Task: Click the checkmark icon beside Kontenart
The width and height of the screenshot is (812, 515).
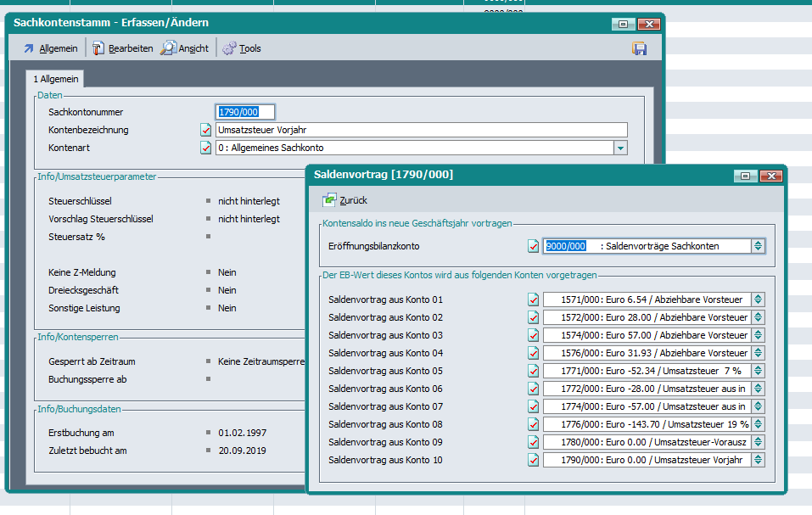Action: [206, 148]
